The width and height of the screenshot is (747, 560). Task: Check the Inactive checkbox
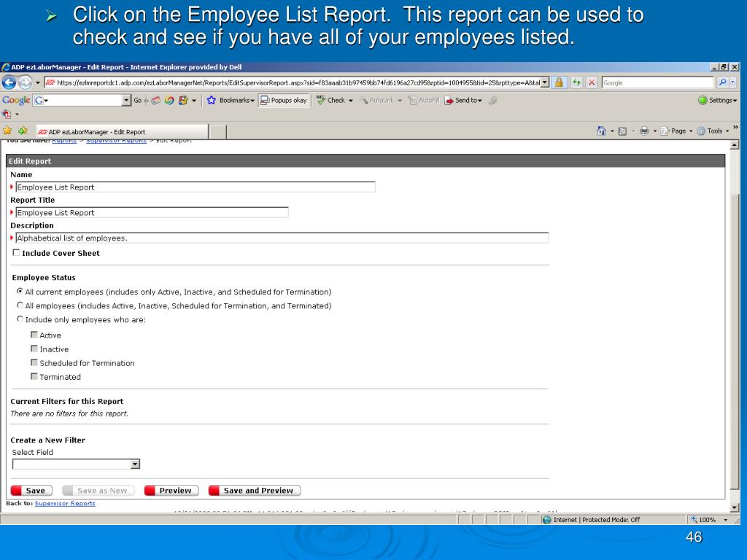(x=34, y=349)
